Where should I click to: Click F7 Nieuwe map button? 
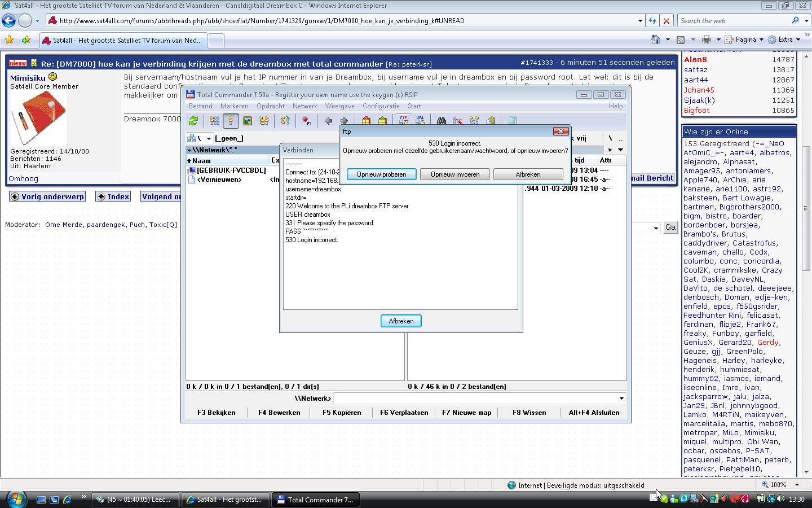[x=467, y=413]
